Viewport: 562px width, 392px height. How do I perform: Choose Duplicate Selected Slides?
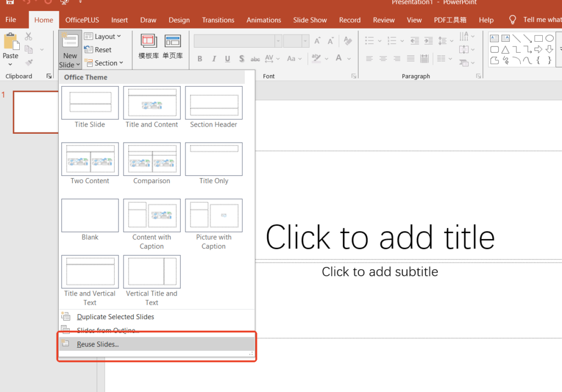(115, 317)
